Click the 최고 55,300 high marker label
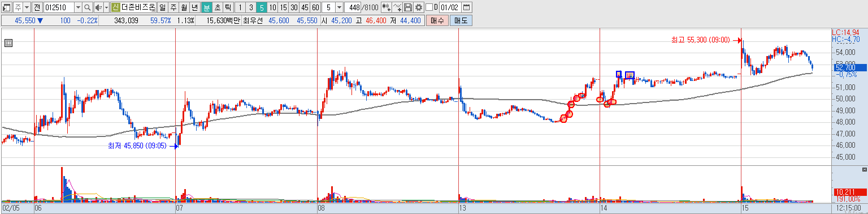Screen dimensions: 868x214 pyautogui.click(x=700, y=40)
